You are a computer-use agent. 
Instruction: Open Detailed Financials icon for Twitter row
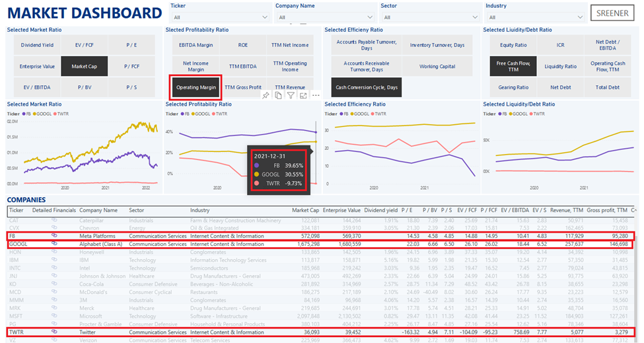pos(54,332)
